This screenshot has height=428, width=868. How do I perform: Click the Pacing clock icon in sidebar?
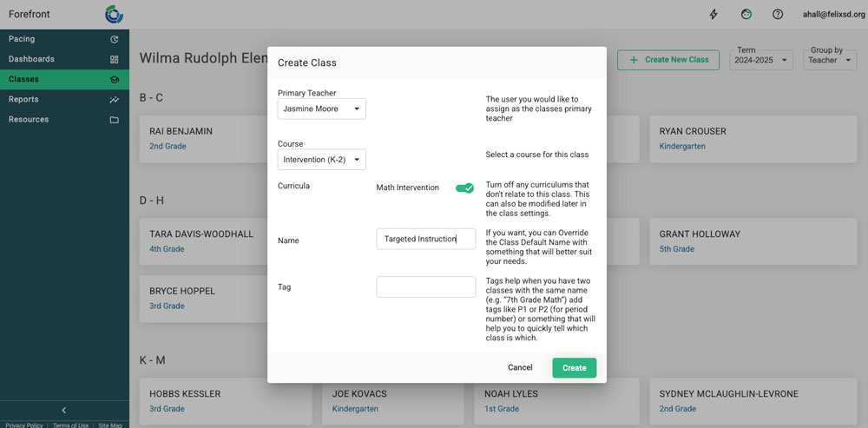pyautogui.click(x=114, y=39)
